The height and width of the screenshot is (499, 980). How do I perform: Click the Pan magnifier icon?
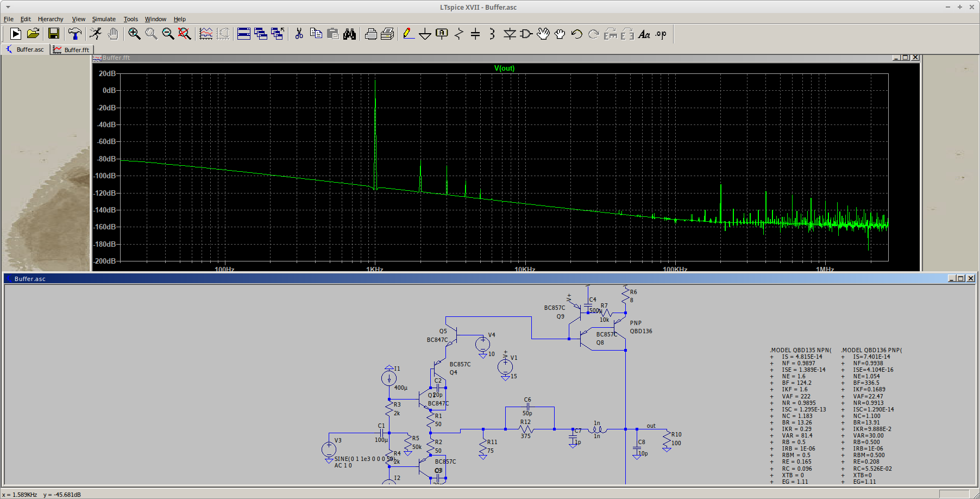[x=151, y=34]
